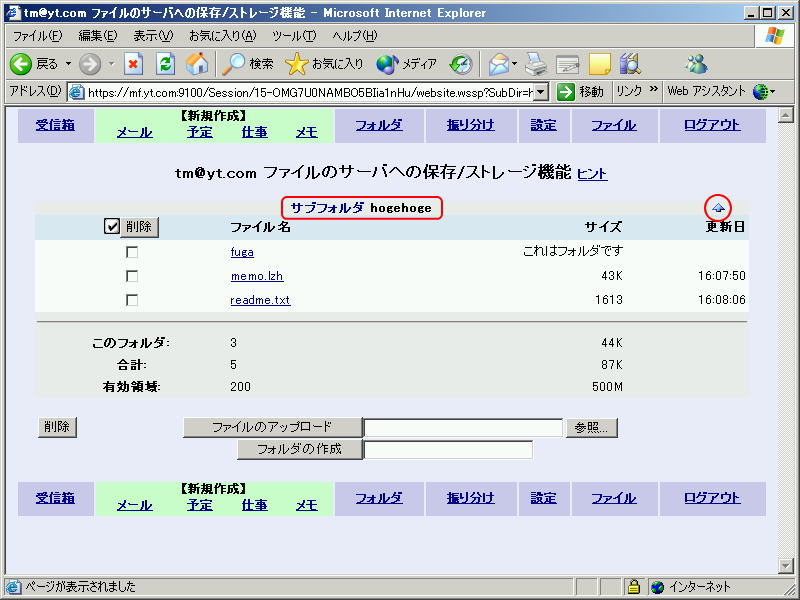
Task: Expand the address bar dropdown
Action: pyautogui.click(x=541, y=91)
